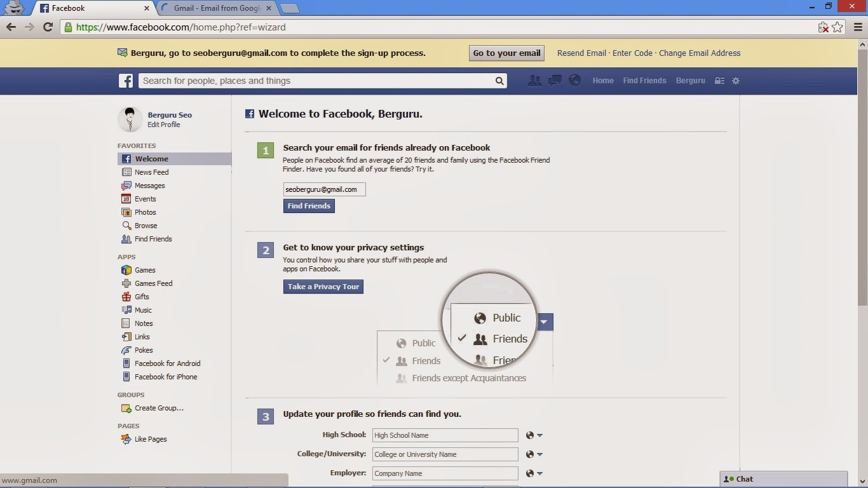Click the search magnifier icon
The image size is (868, 488).
click(x=499, y=81)
